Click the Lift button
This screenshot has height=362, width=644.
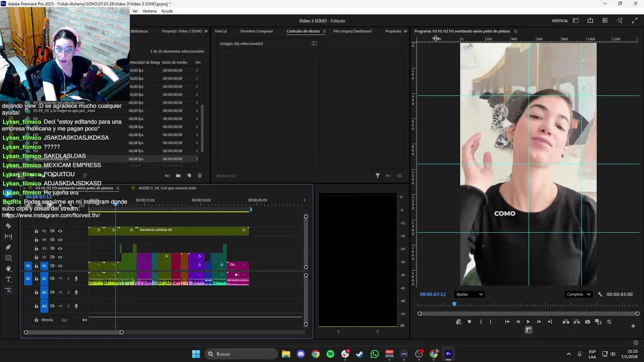(566, 322)
